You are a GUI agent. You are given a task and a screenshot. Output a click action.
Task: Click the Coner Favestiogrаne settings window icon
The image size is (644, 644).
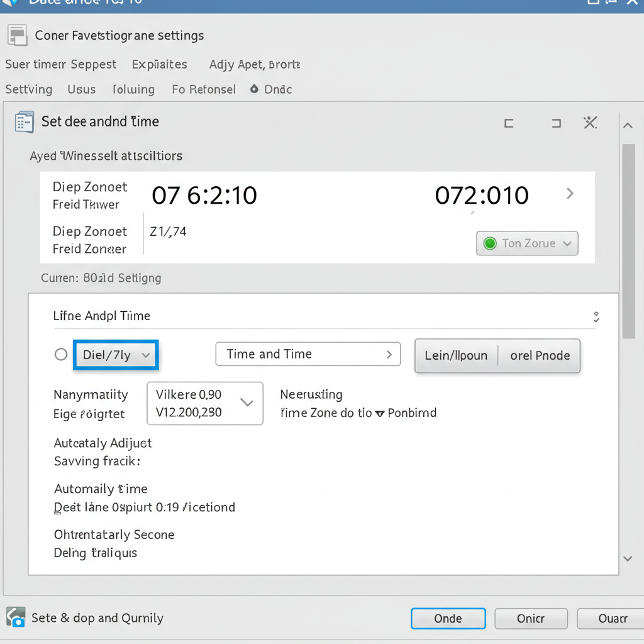[17, 35]
